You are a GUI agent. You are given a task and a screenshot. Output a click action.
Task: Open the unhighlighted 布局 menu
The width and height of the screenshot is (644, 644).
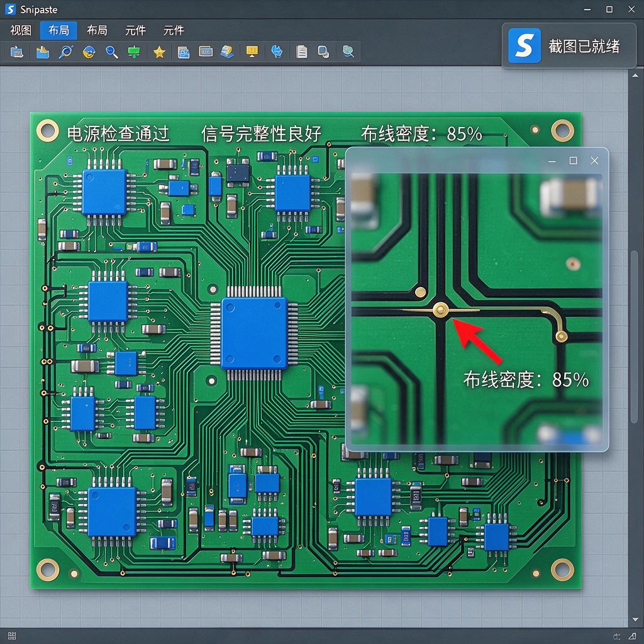coord(97,30)
